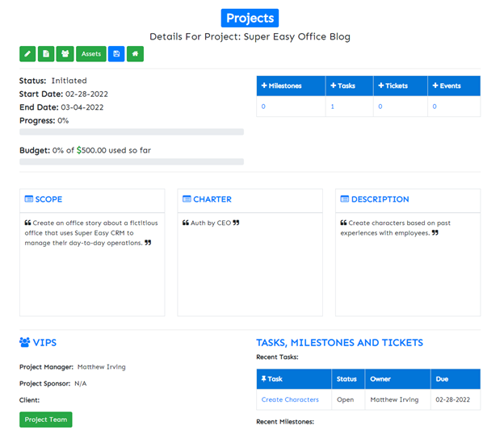Click the Description panel header icon
The width and height of the screenshot is (504, 430).
pyautogui.click(x=345, y=199)
